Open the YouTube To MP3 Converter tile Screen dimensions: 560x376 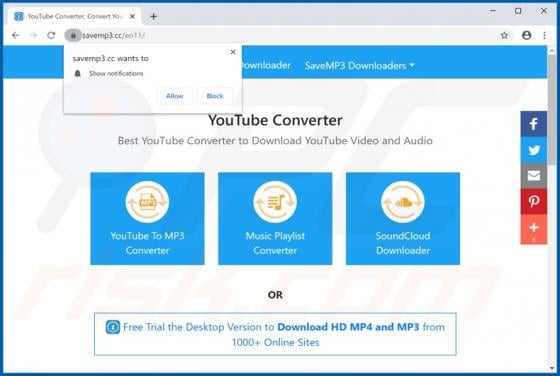(x=148, y=219)
